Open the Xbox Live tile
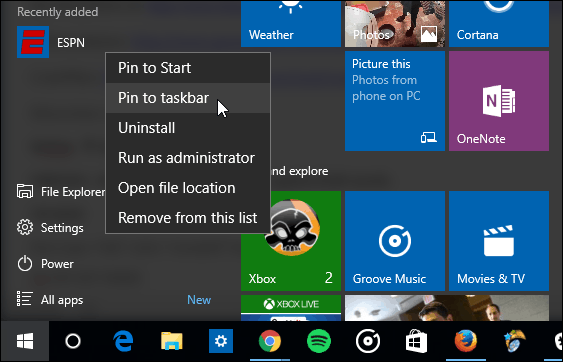This screenshot has width=563, height=362. (x=291, y=308)
